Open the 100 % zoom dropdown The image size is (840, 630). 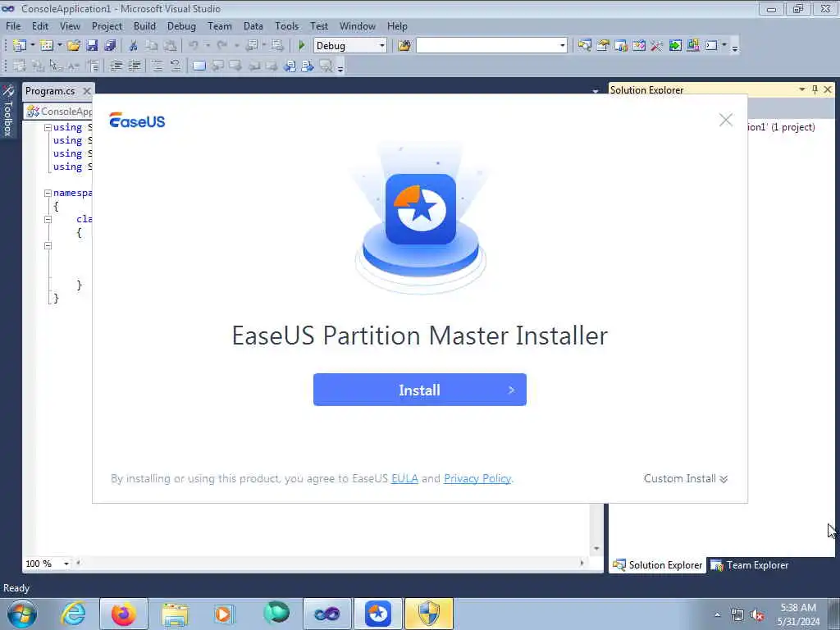tap(66, 564)
